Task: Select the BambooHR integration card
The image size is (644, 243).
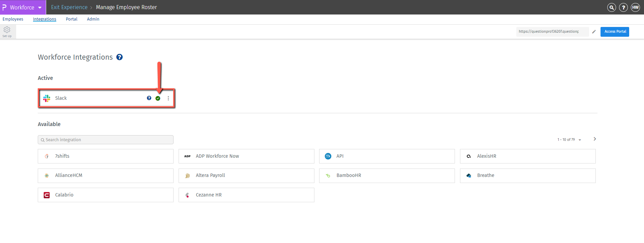Action: click(387, 176)
